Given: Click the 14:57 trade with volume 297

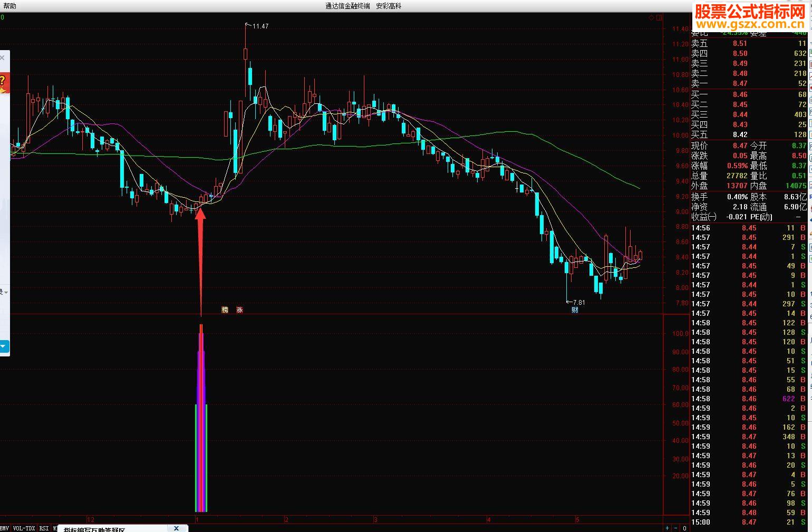Looking at the screenshot, I should coord(749,304).
